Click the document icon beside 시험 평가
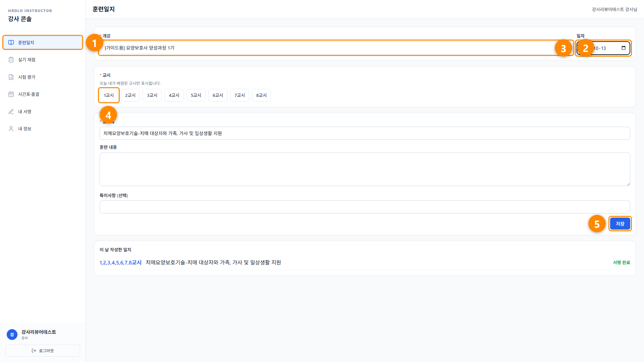Viewport: 644px width, 362px height. coord(11,77)
